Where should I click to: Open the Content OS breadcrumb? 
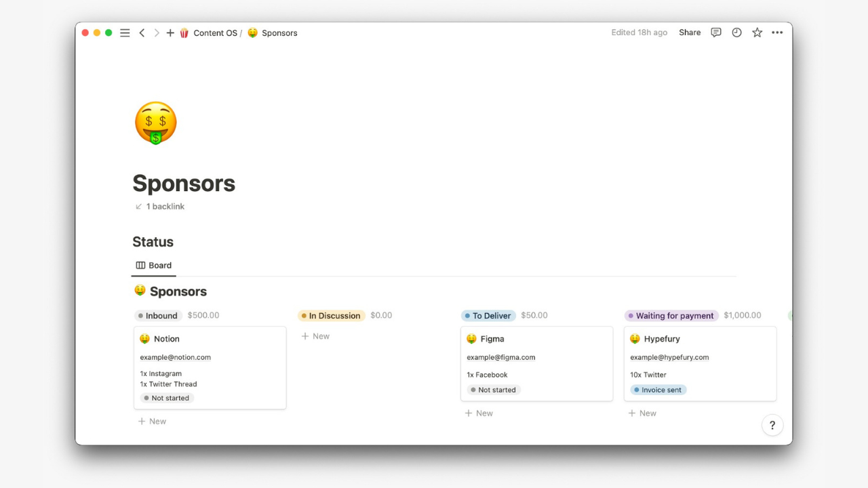[x=215, y=33]
